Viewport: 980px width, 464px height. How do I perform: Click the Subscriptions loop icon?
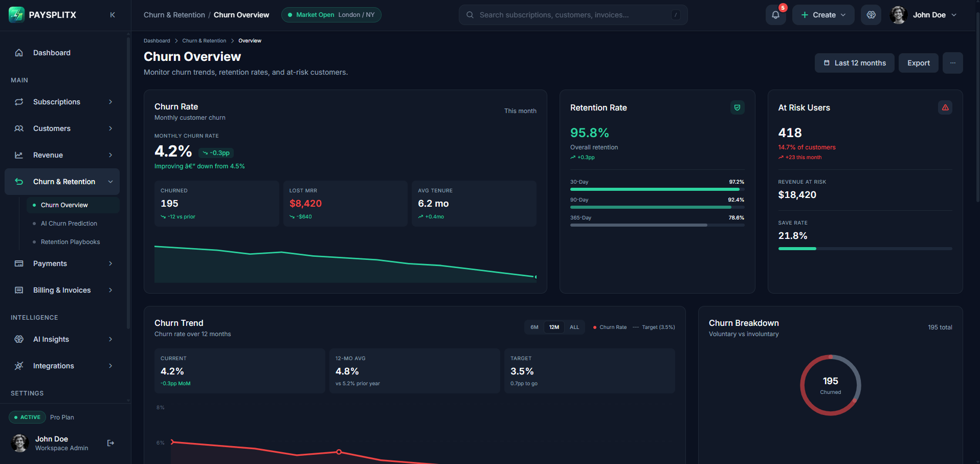point(19,102)
